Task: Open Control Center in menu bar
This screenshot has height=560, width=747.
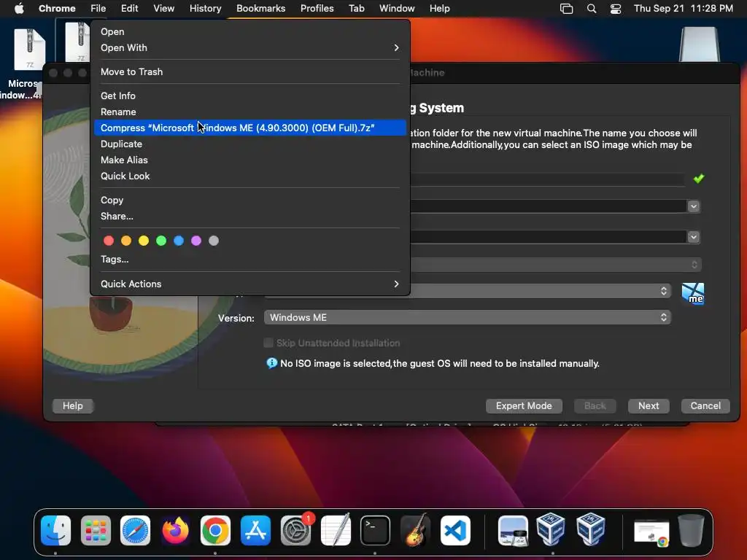Action: 616,8
